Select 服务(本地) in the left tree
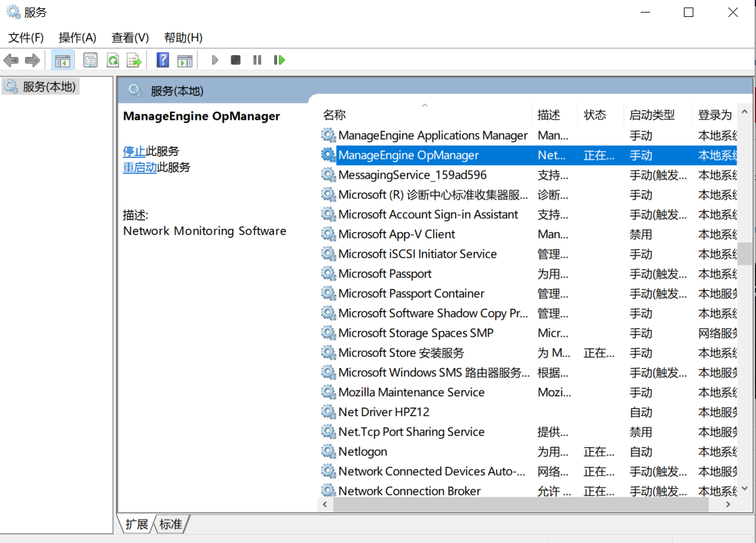This screenshot has width=756, height=543. [x=48, y=87]
